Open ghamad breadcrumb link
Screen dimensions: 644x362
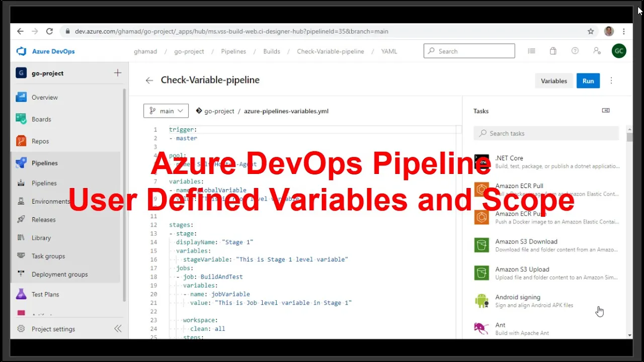145,51
